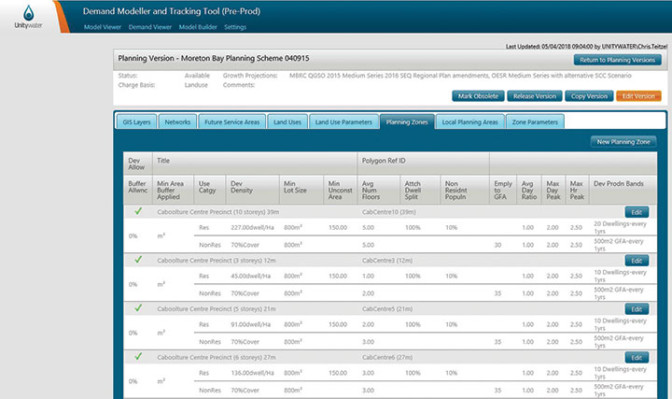The image size is (672, 399).
Task: Click the Copy Version button
Action: tap(589, 96)
